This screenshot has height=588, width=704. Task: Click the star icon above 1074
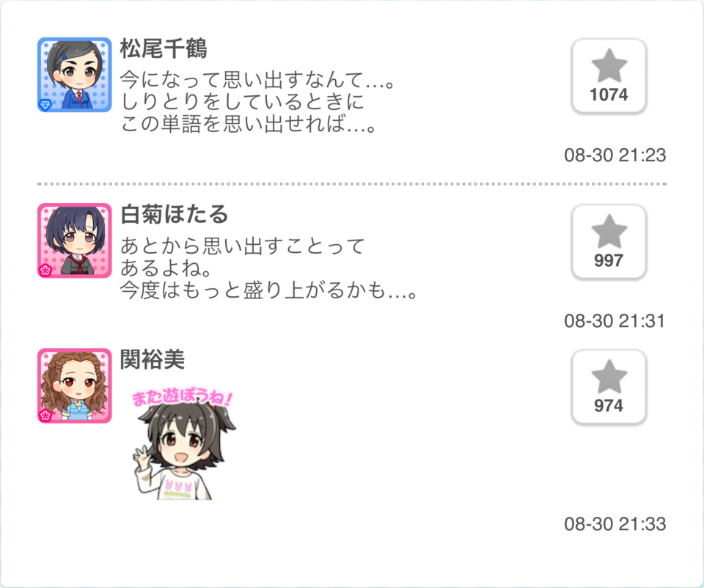point(609,65)
